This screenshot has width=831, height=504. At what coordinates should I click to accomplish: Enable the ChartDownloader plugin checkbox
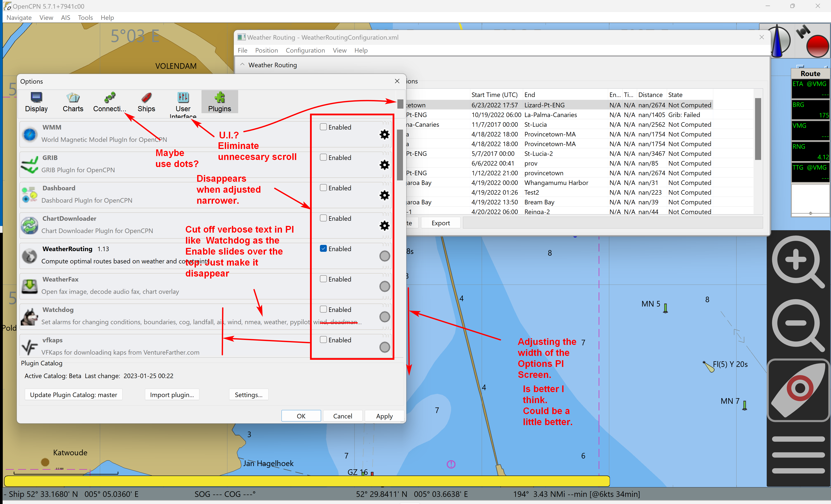[323, 218]
